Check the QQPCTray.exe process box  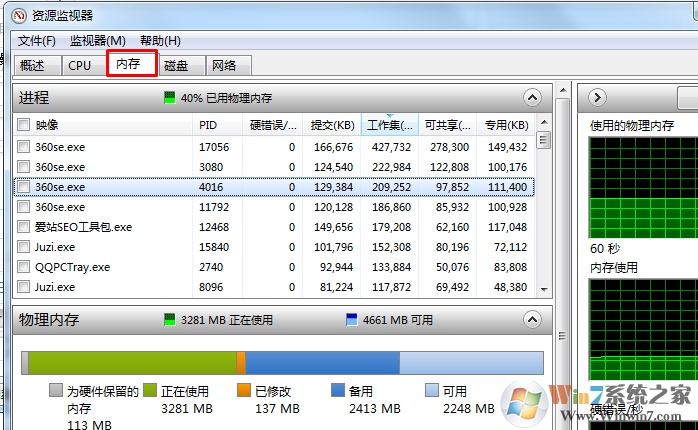coord(24,267)
